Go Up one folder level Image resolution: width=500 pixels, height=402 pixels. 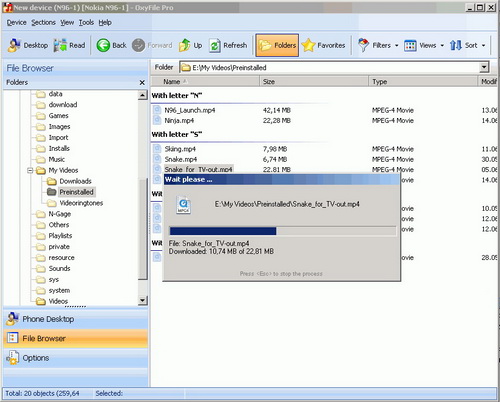(x=190, y=45)
